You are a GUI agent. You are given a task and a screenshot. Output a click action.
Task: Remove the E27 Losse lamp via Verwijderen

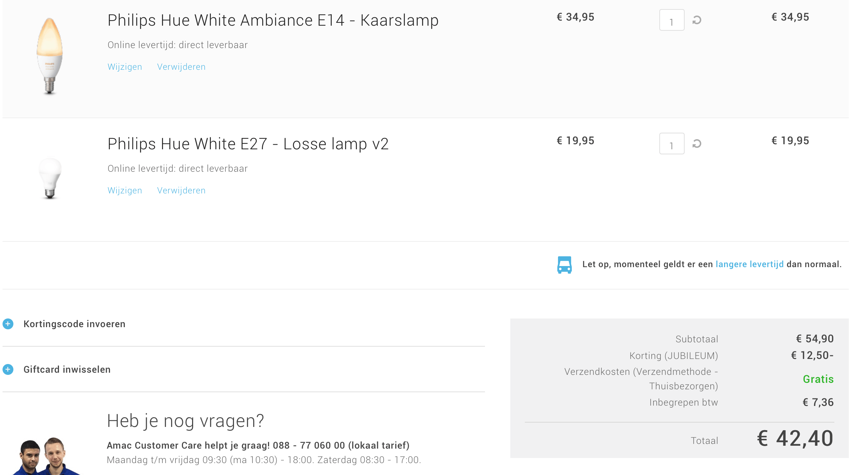(x=181, y=191)
